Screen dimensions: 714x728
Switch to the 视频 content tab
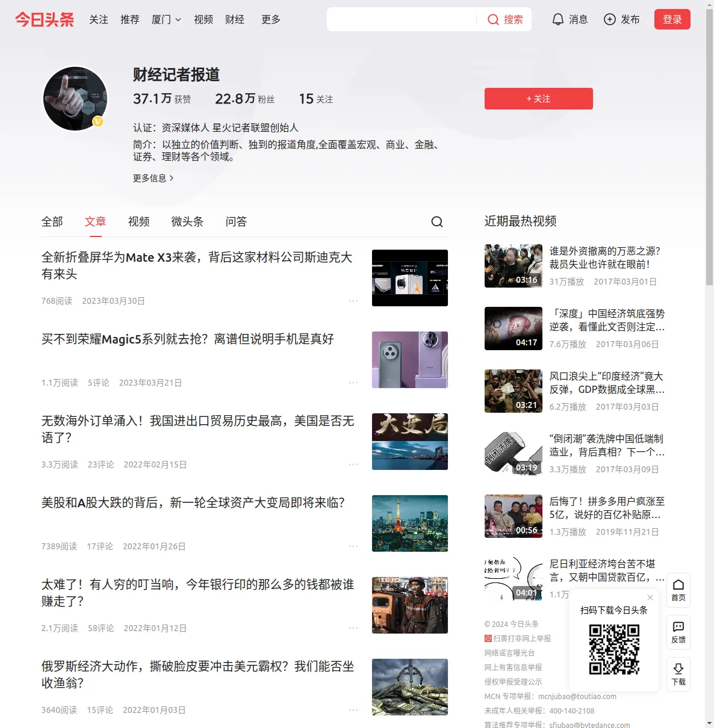pos(139,222)
